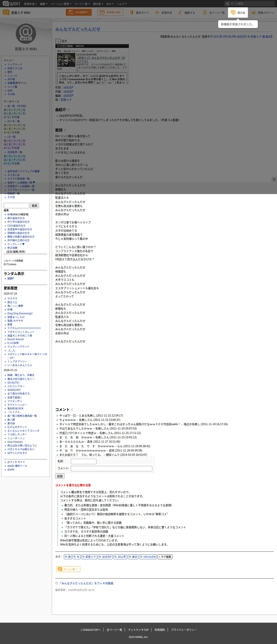
Task: Edit the 曲紹介 section via pencil icon
Action: click(69, 110)
